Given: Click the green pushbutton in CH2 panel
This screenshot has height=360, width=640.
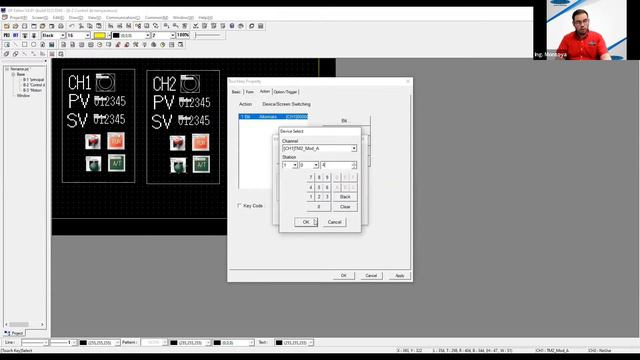Looking at the screenshot, I should click(178, 165).
